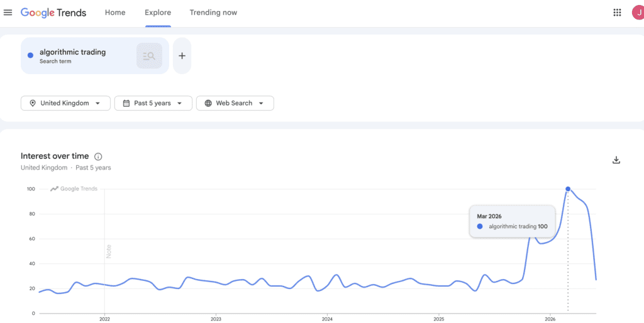Click the Note marker on chart
Image resolution: width=644 pixels, height=323 pixels.
pyautogui.click(x=109, y=251)
